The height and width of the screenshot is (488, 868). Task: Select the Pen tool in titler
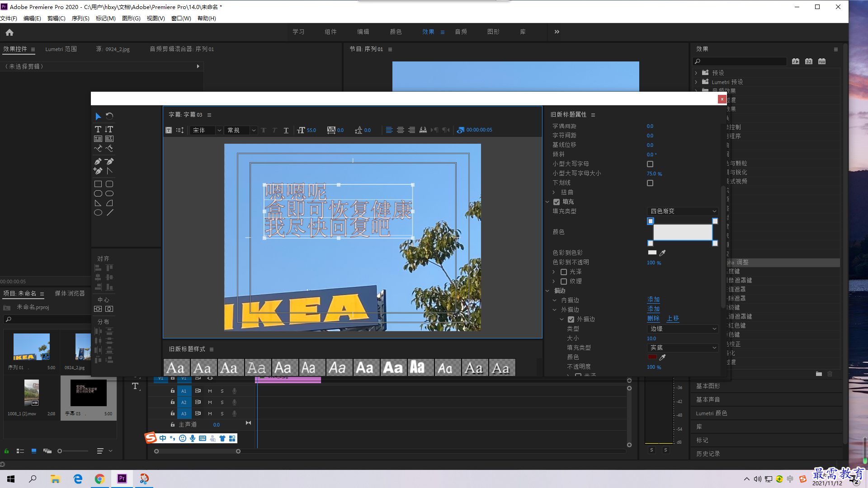[98, 161]
